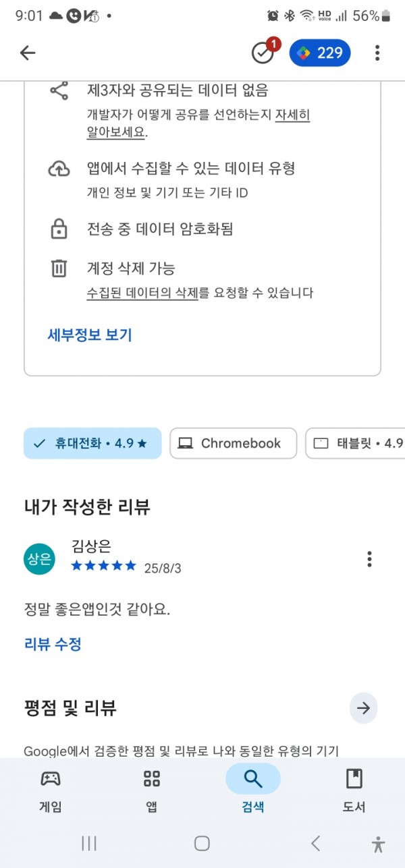Screen dimensions: 405x868
Task: Toggle the 휴대전화 4.9 filter chip
Action: [x=92, y=443]
